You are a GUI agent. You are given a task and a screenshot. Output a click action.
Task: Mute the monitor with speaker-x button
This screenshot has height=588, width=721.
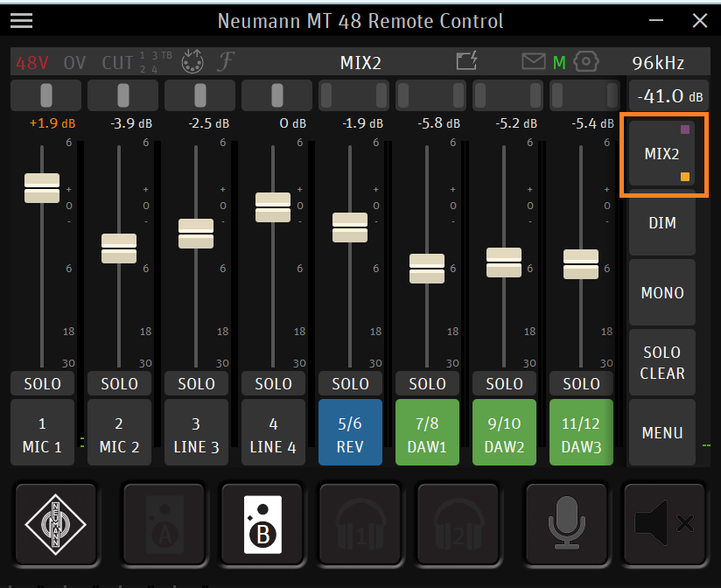tap(664, 524)
